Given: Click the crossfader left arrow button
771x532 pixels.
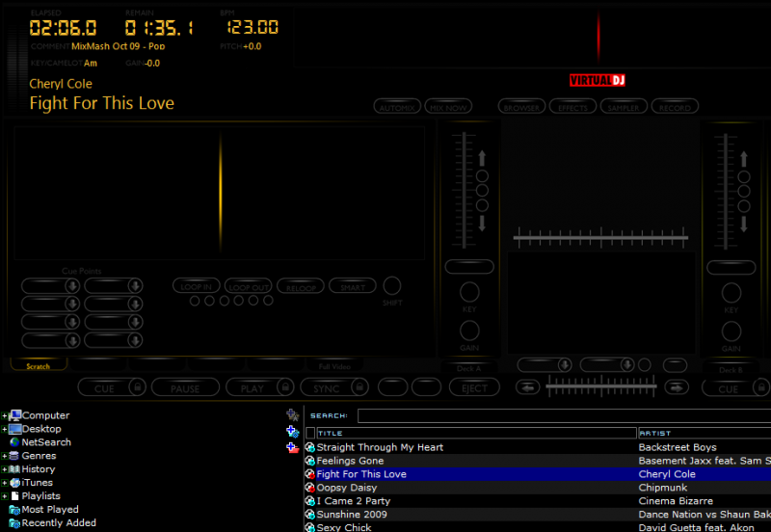Looking at the screenshot, I should point(527,388).
